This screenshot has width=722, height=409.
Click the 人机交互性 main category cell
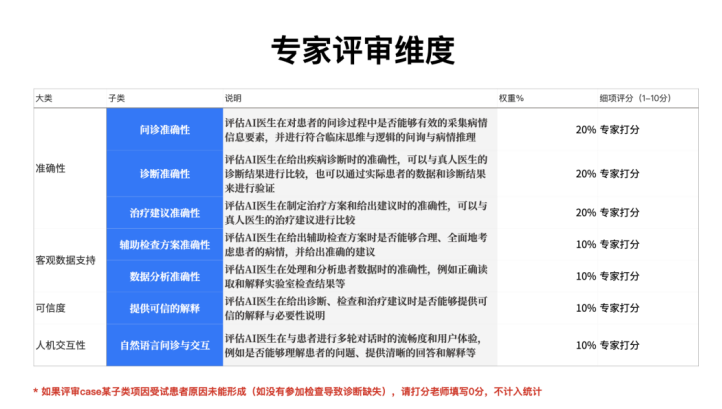pos(60,345)
